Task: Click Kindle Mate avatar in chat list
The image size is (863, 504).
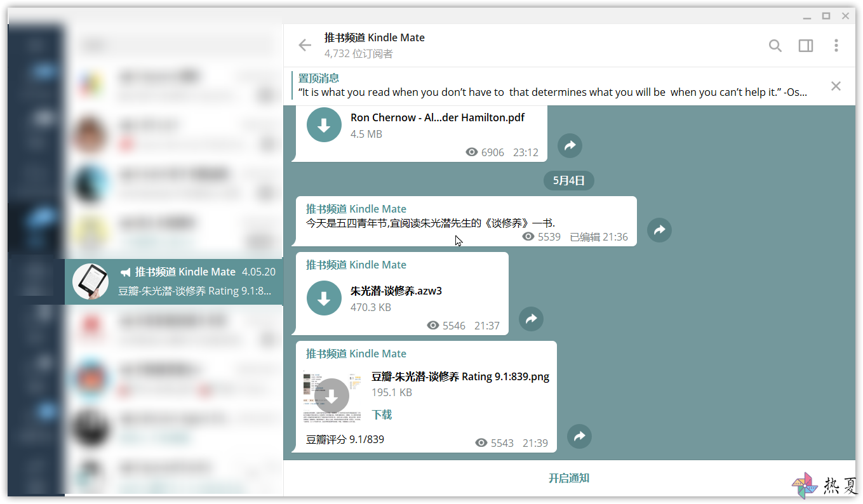Action: 90,281
